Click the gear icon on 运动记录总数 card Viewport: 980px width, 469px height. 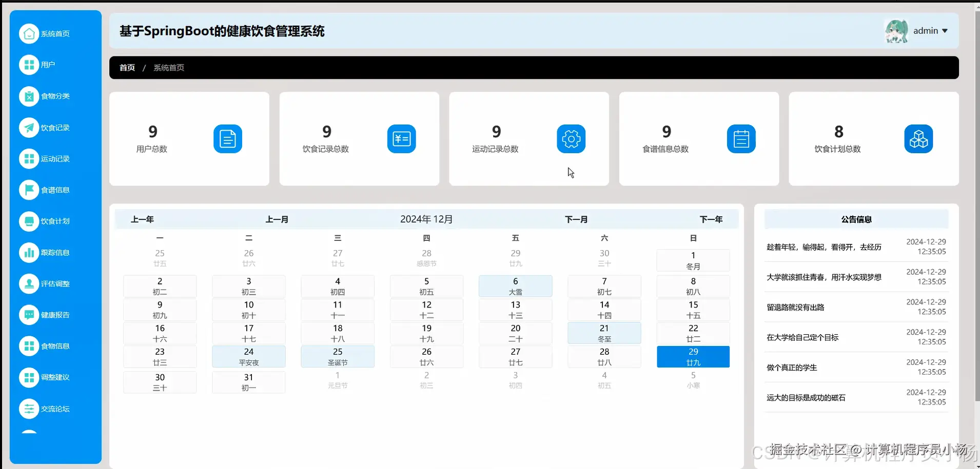click(x=571, y=138)
